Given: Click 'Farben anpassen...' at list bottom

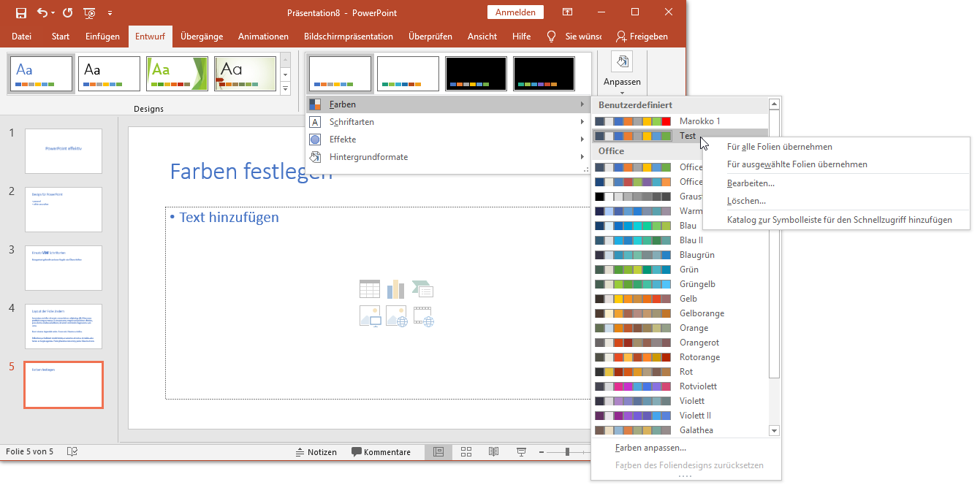Looking at the screenshot, I should [x=685, y=448].
